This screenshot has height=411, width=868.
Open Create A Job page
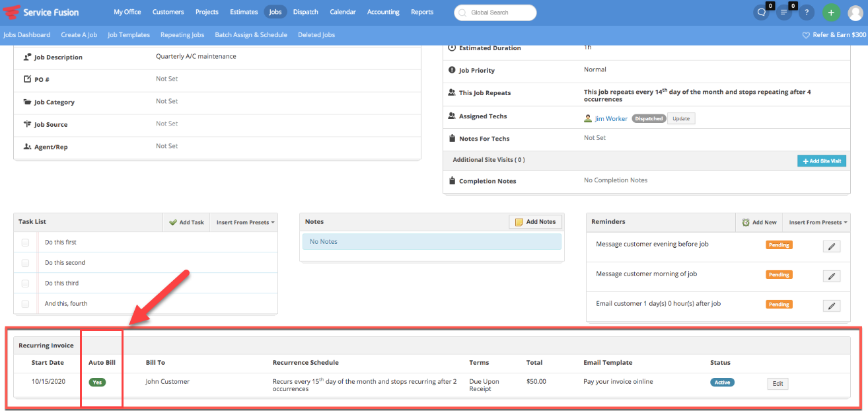click(79, 35)
